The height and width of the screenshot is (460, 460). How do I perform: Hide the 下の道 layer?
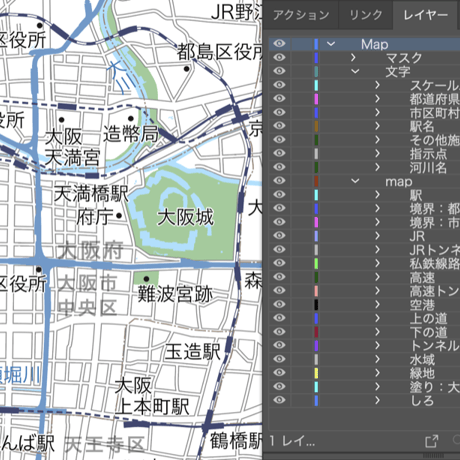[279, 331]
